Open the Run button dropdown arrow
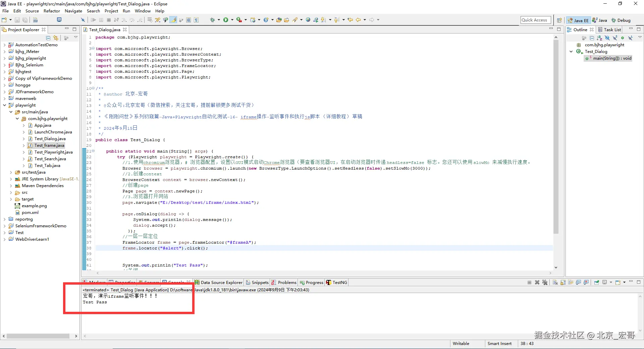The width and height of the screenshot is (644, 349). [x=232, y=20]
